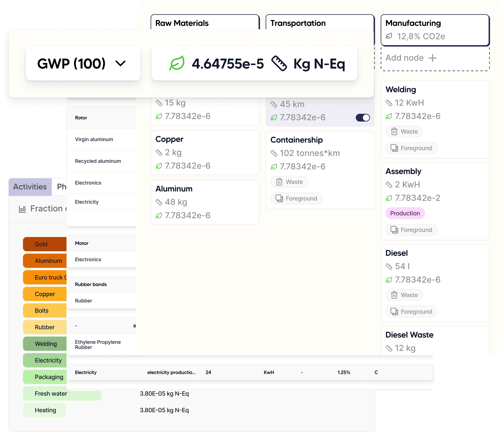This screenshot has height=432, width=504.
Task: Select the Manufacturing column header
Action: click(x=435, y=30)
